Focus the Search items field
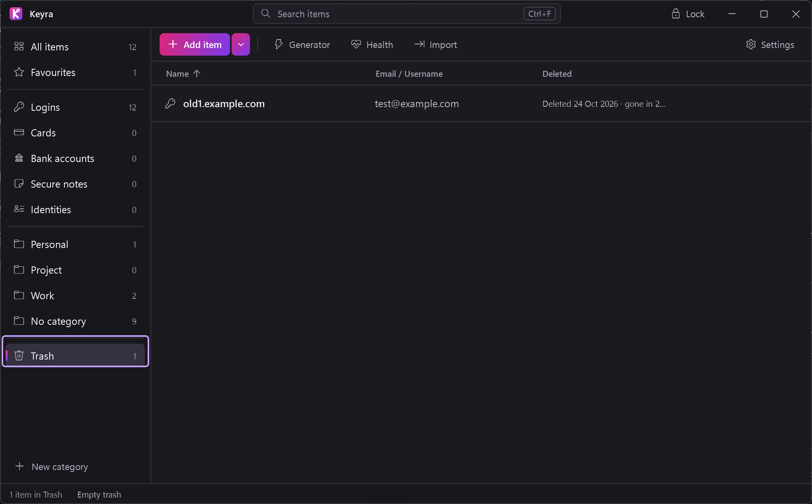Viewport: 812px width, 504px height. pyautogui.click(x=406, y=14)
